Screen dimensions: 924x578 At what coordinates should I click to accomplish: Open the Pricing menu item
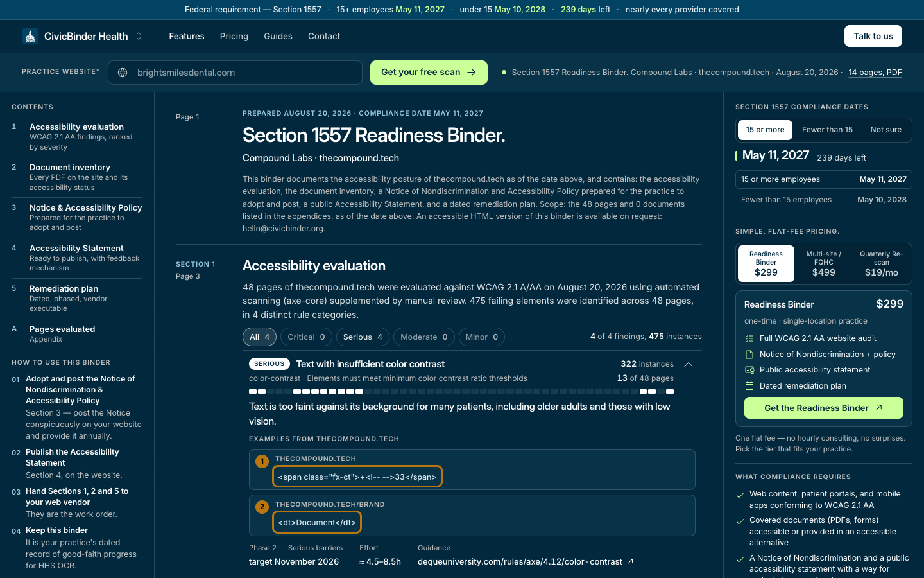(x=234, y=36)
